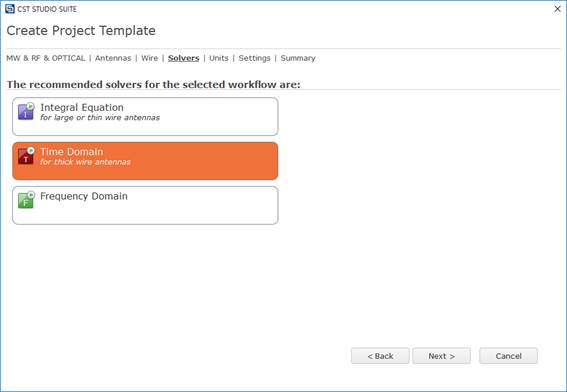The width and height of the screenshot is (567, 392).
Task: Choose the Frequency Domain solver card
Action: tap(145, 205)
